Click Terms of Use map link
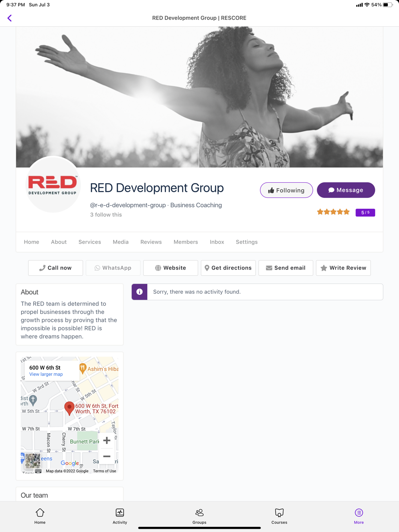The image size is (399, 532). point(105,471)
